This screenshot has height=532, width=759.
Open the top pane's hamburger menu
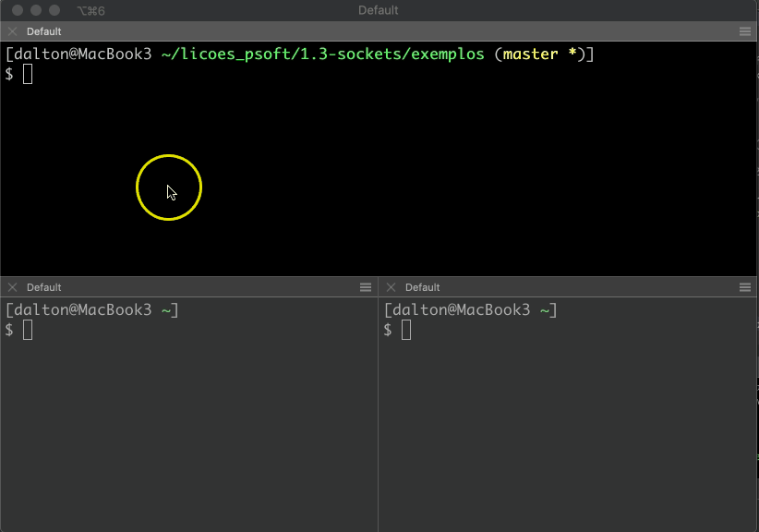pyautogui.click(x=745, y=31)
